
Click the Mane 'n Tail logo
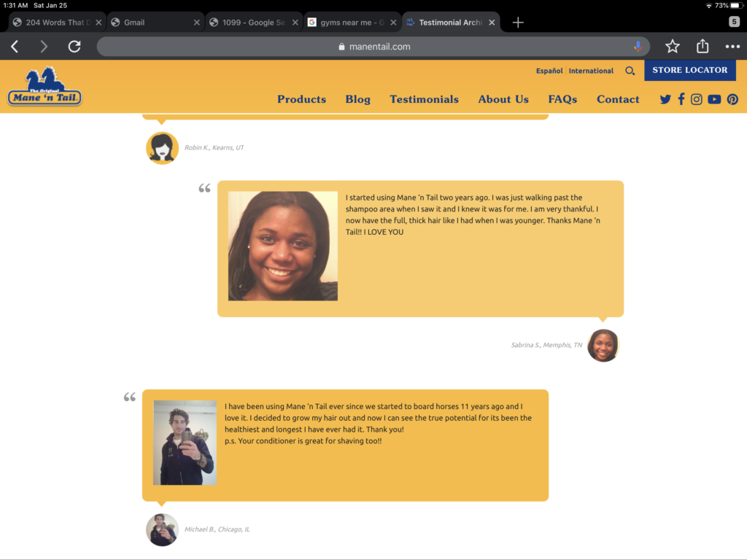(44, 86)
